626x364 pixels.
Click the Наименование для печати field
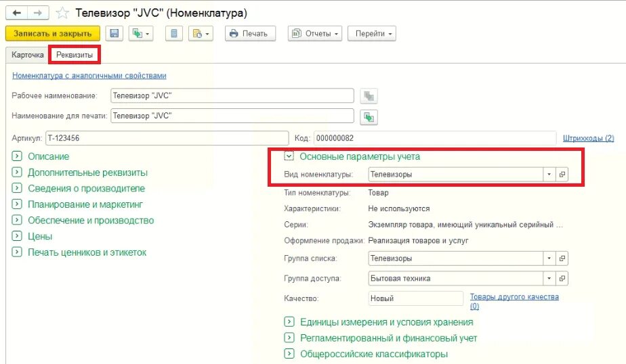click(x=232, y=116)
